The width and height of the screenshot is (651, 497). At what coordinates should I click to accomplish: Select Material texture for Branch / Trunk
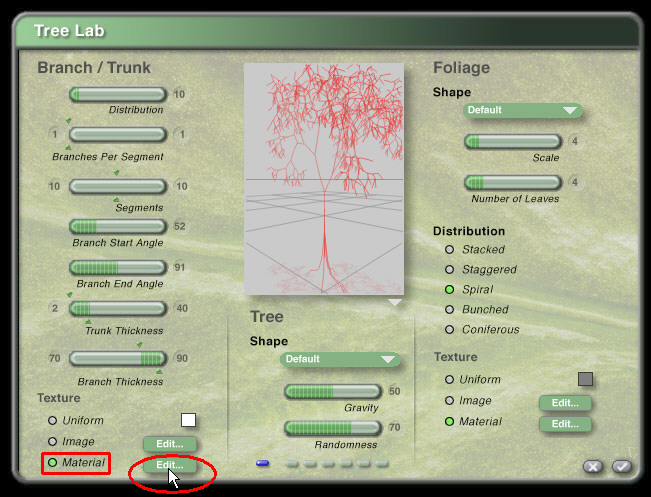(52, 462)
